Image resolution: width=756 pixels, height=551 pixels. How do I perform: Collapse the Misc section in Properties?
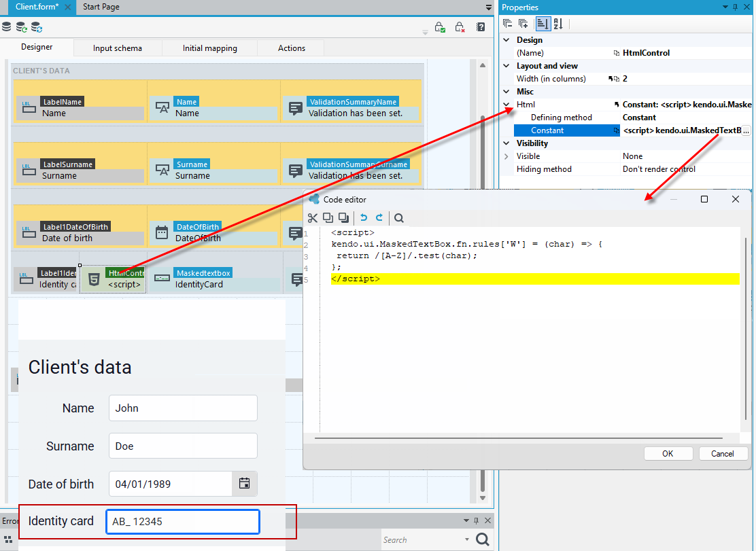point(506,92)
